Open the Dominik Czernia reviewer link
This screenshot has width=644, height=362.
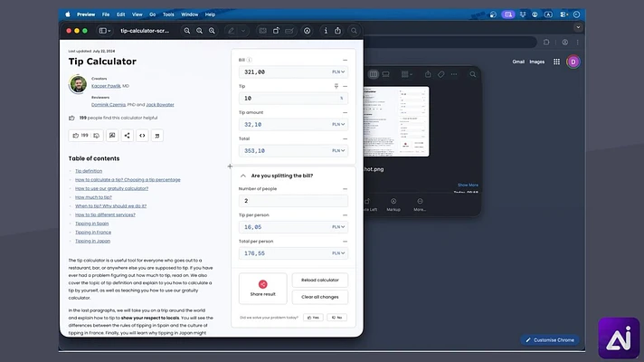(109, 105)
